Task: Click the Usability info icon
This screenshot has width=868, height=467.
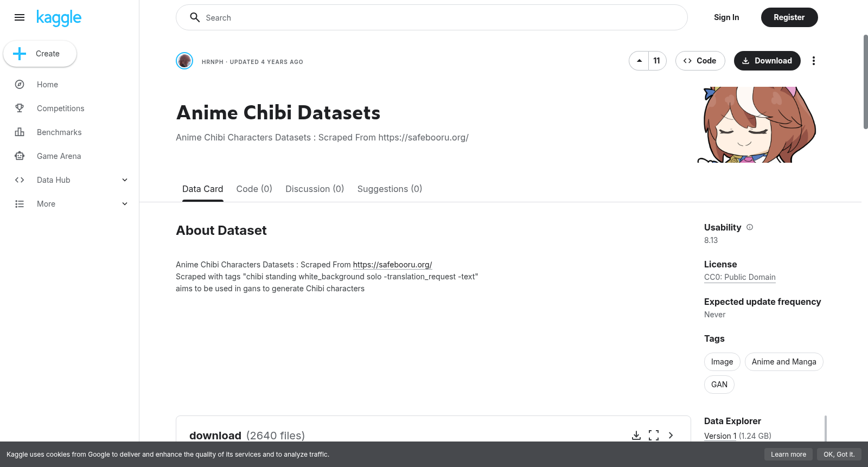Action: tap(750, 227)
